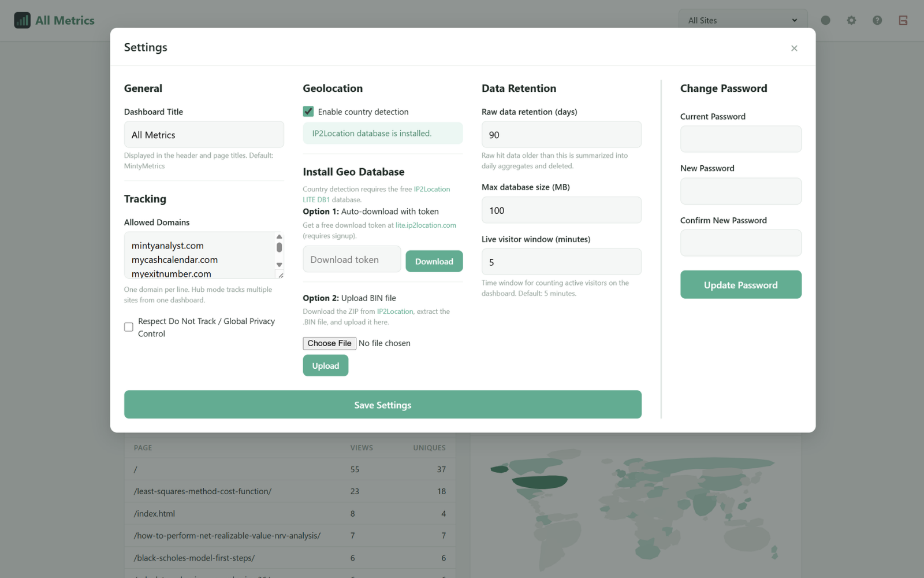
Task: Edit Max database size field
Action: [561, 210]
